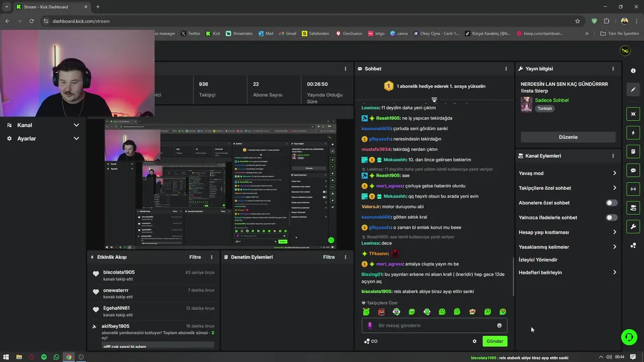Image resolution: width=644 pixels, height=362 pixels.
Task: Open the info icon in right sidebar
Action: [x=633, y=71]
